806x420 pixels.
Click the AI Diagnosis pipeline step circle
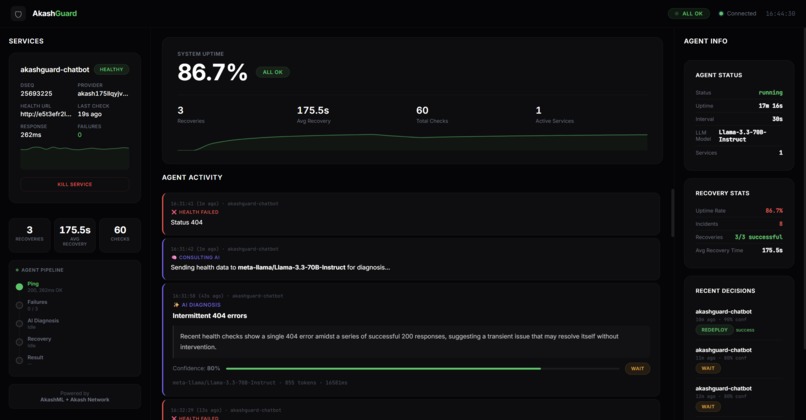[20, 324]
